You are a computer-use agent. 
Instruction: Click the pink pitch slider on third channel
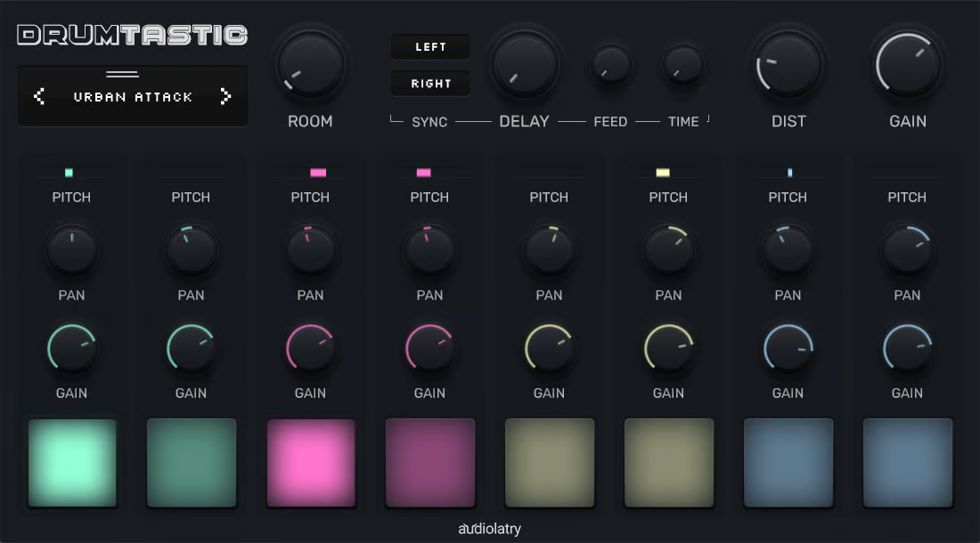(318, 173)
